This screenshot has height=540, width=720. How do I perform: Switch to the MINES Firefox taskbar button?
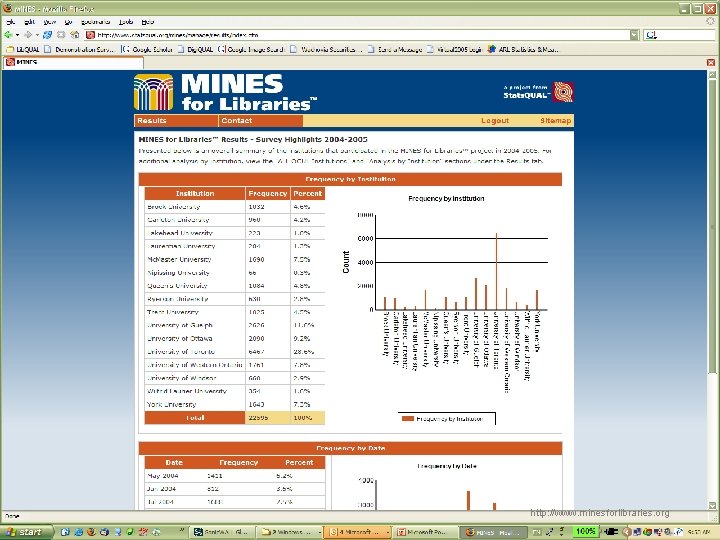pos(492,532)
